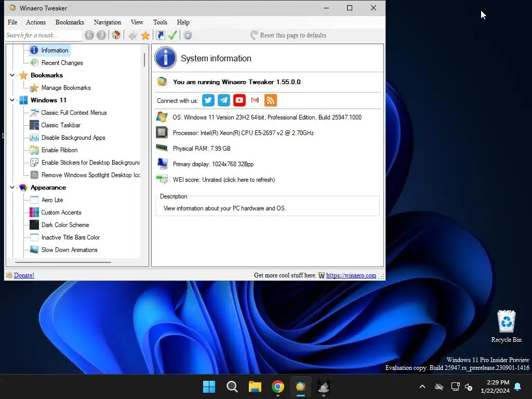This screenshot has height=399, width=532.
Task: Click the Winaero Tweaker taskbar icon
Action: (x=301, y=387)
